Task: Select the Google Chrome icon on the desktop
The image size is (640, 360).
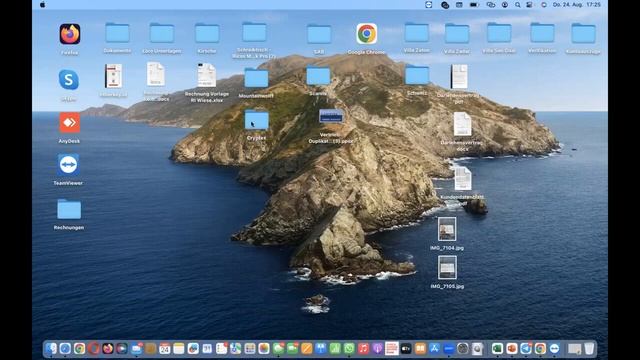Action: point(367,33)
